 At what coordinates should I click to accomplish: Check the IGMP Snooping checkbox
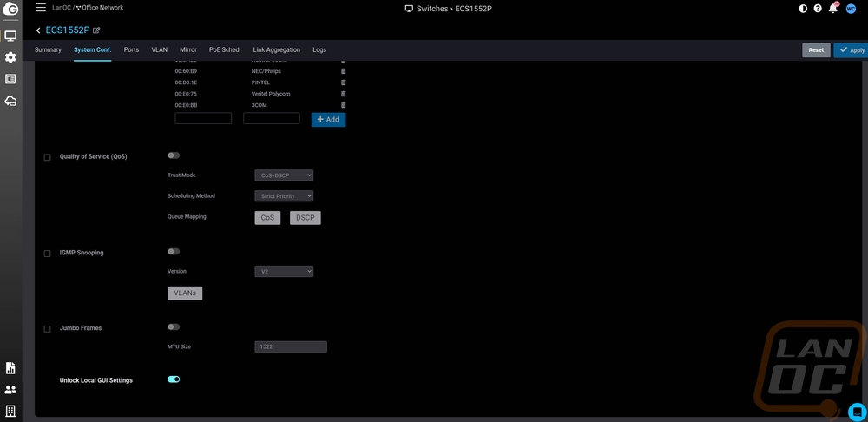pyautogui.click(x=47, y=254)
